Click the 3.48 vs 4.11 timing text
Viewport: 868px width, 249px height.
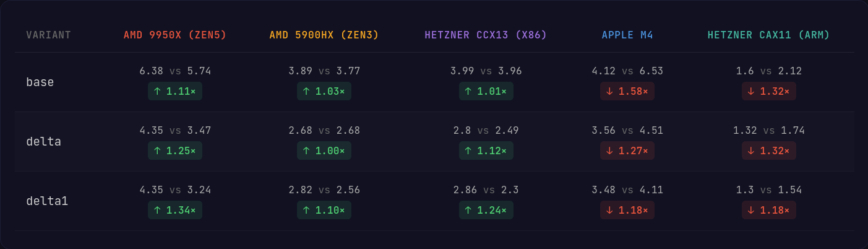point(627,190)
